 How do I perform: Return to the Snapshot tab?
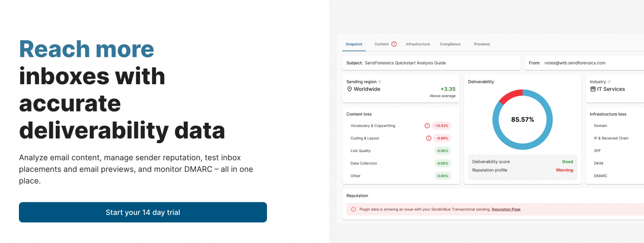pyautogui.click(x=354, y=44)
